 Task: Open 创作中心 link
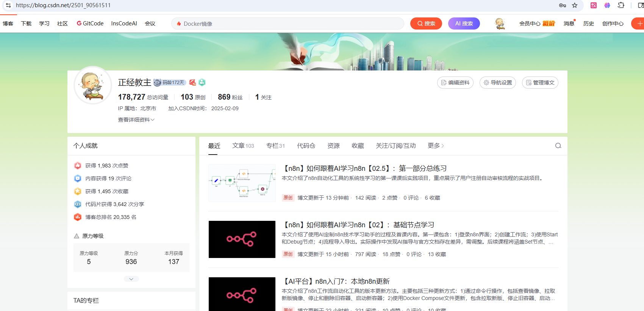[613, 23]
